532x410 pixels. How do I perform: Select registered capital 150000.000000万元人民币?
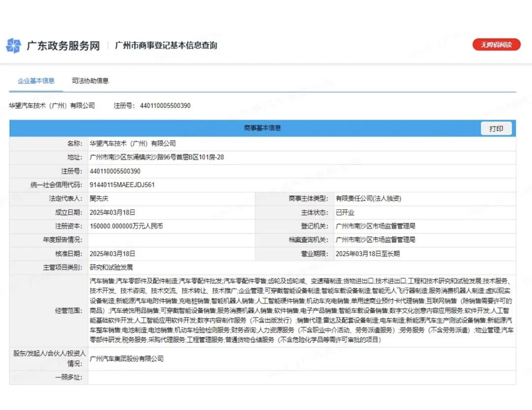pyautogui.click(x=126, y=226)
